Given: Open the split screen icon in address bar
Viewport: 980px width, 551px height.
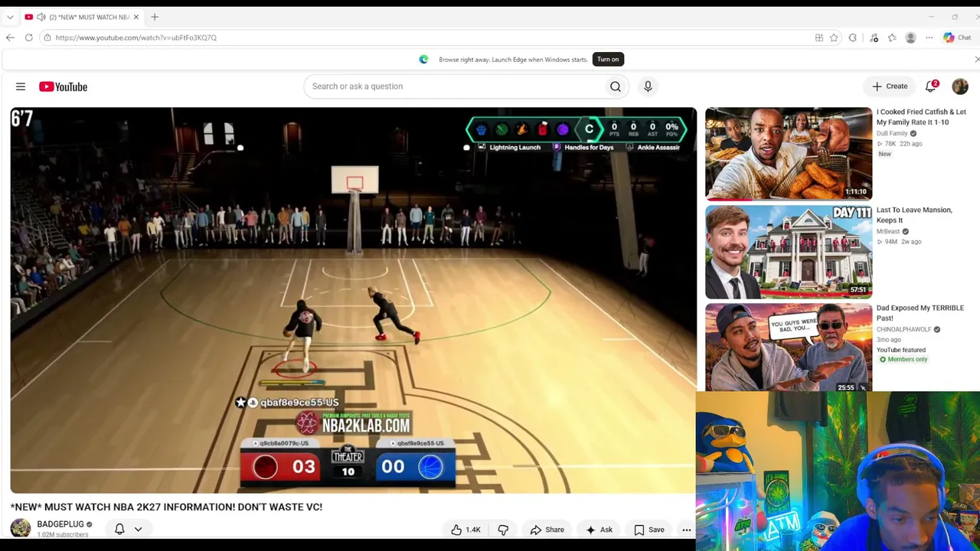Looking at the screenshot, I should point(819,37).
